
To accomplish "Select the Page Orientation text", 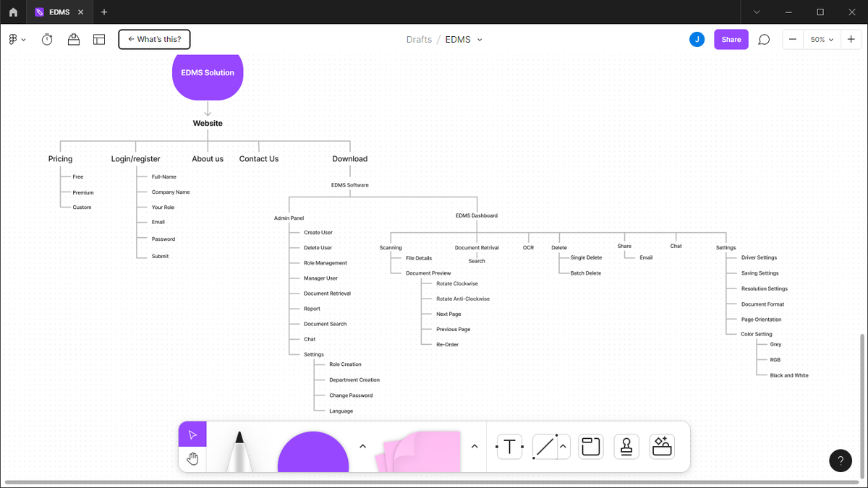I will [x=762, y=320].
